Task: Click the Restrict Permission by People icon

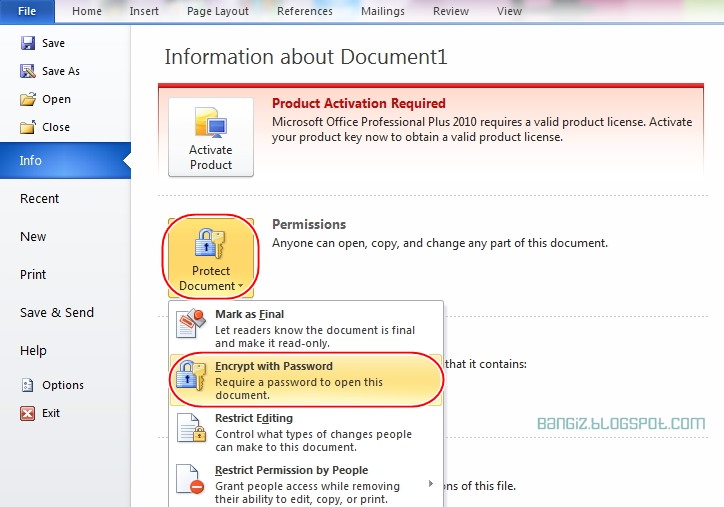Action: (x=190, y=479)
